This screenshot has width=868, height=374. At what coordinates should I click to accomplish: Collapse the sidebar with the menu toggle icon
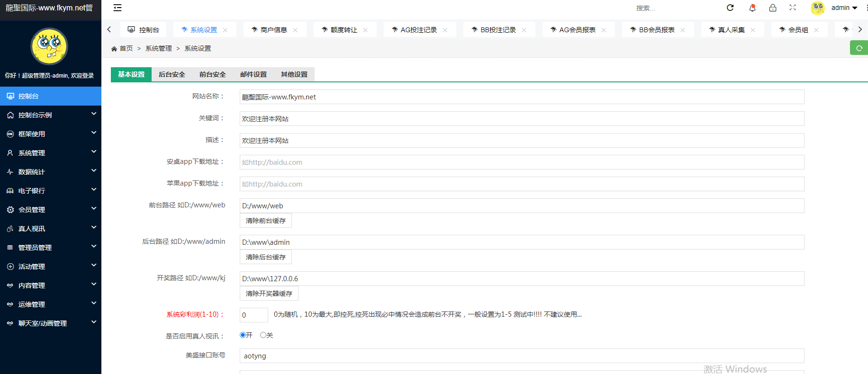pyautogui.click(x=118, y=8)
